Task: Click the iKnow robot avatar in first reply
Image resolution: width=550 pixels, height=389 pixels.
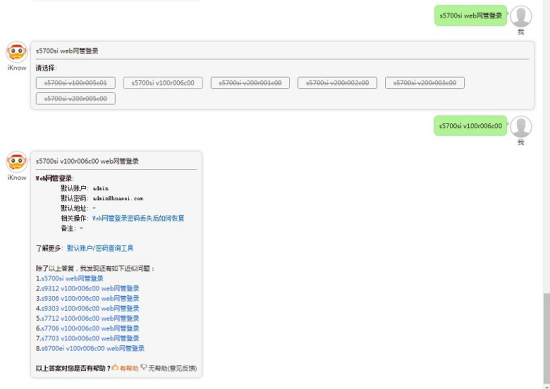Action: point(16,52)
